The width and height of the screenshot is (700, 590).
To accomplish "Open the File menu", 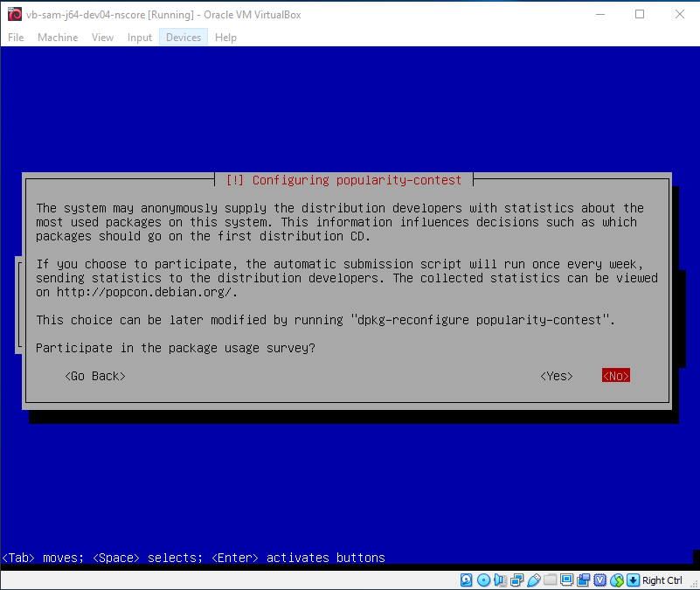I will pyautogui.click(x=15, y=37).
